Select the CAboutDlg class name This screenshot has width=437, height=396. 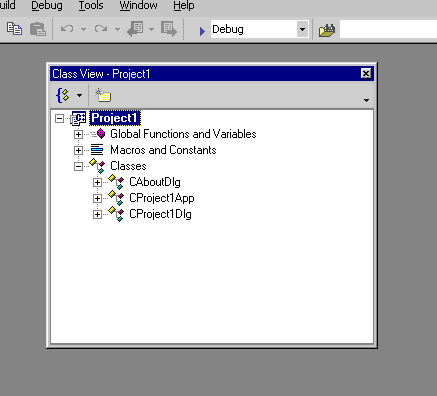pos(155,182)
